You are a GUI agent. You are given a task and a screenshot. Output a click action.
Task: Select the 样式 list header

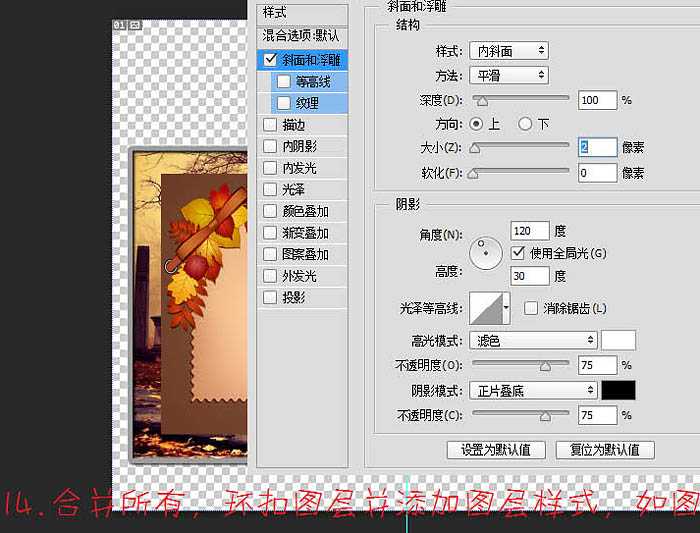click(302, 13)
